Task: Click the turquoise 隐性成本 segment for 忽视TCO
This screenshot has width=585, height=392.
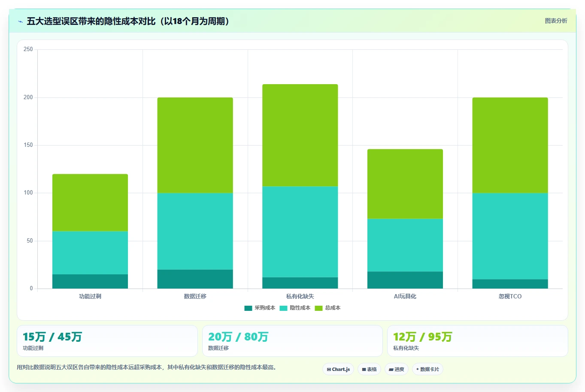Action: tap(510, 236)
